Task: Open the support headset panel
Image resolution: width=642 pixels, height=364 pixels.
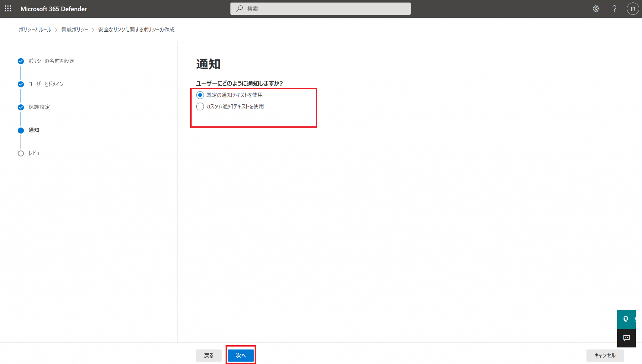Action: (x=626, y=319)
